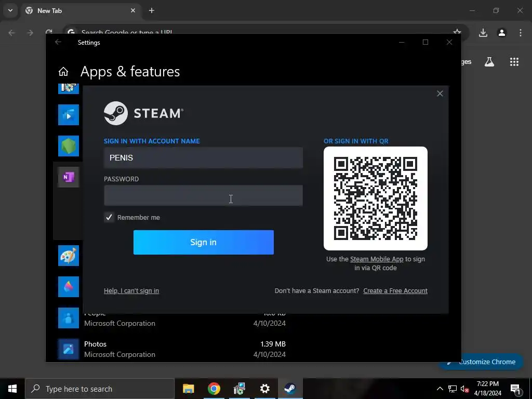The image size is (532, 399).
Task: Select the Paint palette app icon
Action: [69, 256]
